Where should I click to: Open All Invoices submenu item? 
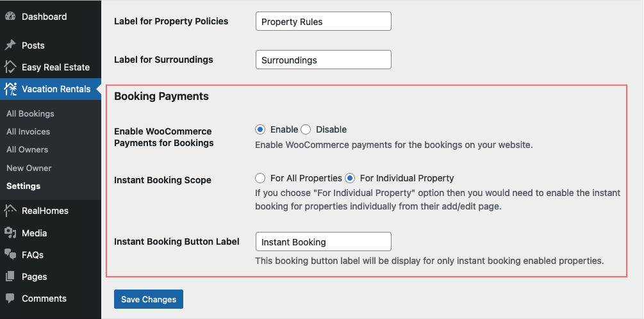pos(28,132)
